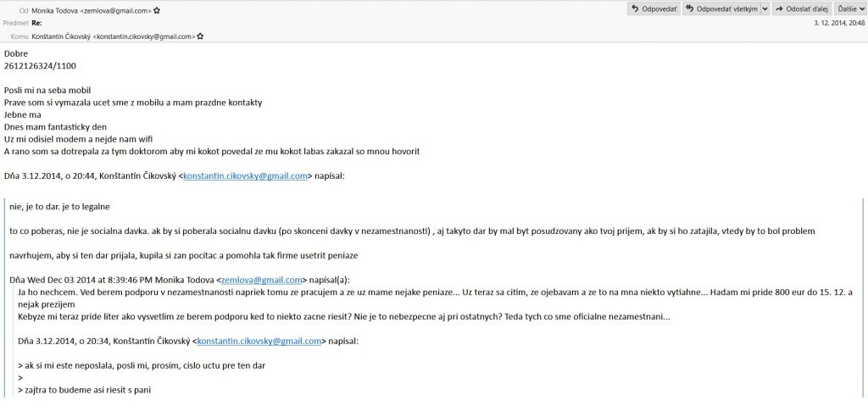This screenshot has height=406, width=868.
Task: Click the message date 3. 12. 2014, 20:48
Action: pos(839,23)
